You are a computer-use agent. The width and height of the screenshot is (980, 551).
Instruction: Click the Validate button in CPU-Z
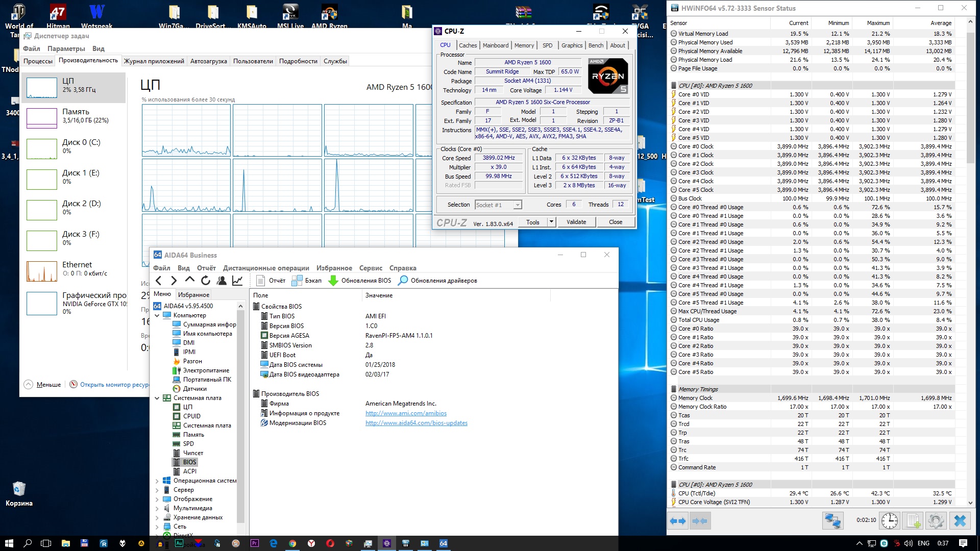coord(576,222)
